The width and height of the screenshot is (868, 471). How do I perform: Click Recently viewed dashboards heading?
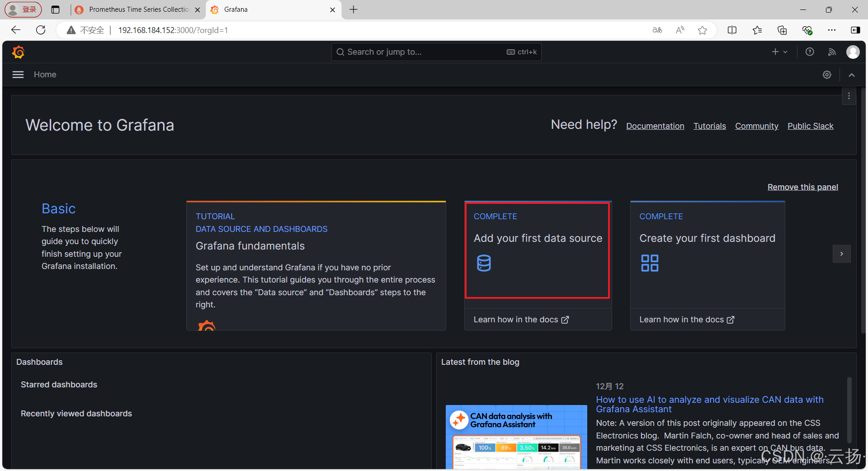(x=76, y=414)
